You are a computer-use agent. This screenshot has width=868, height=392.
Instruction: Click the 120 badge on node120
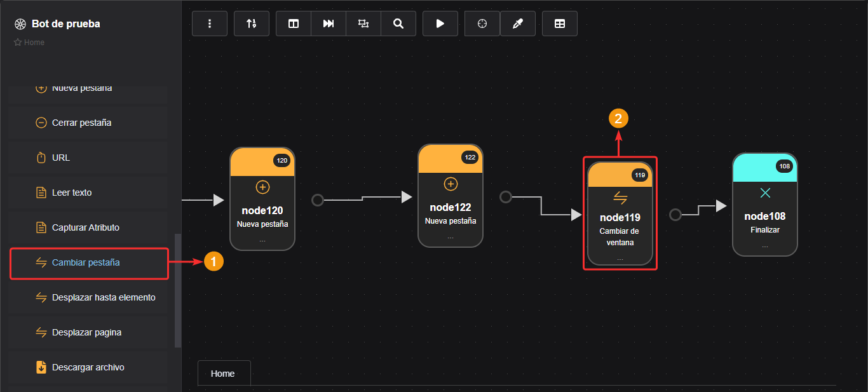coord(282,161)
